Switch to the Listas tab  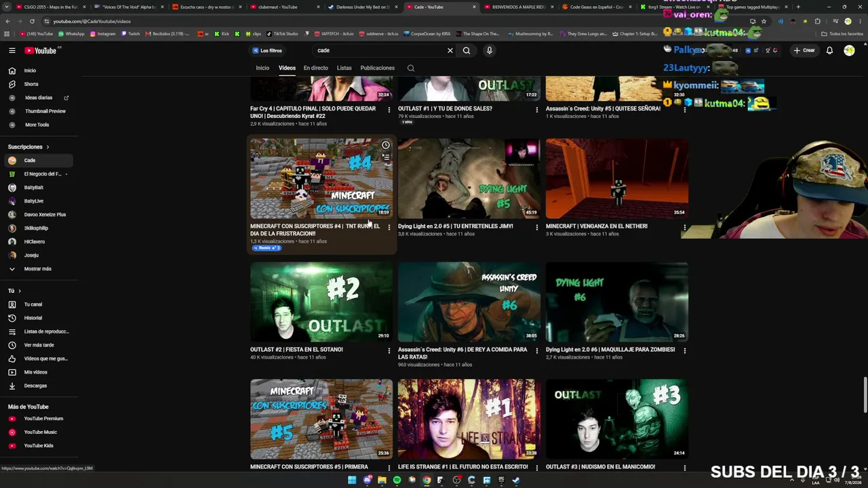[344, 68]
